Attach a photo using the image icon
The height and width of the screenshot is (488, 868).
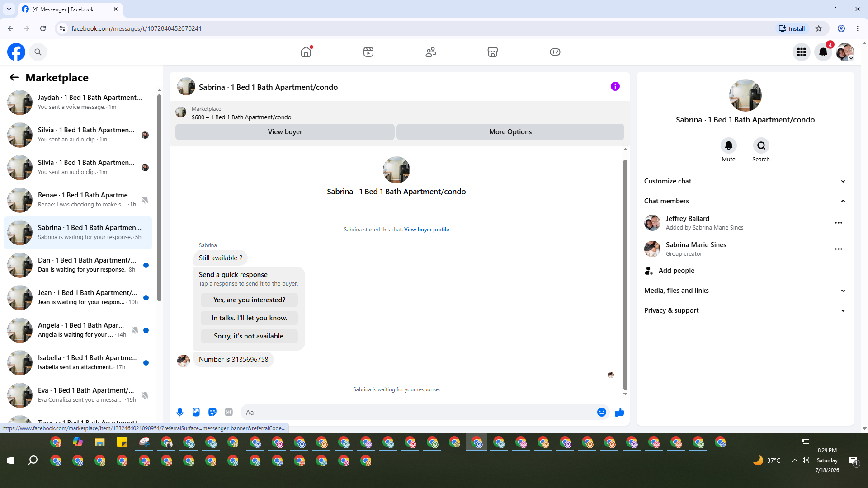click(x=196, y=412)
